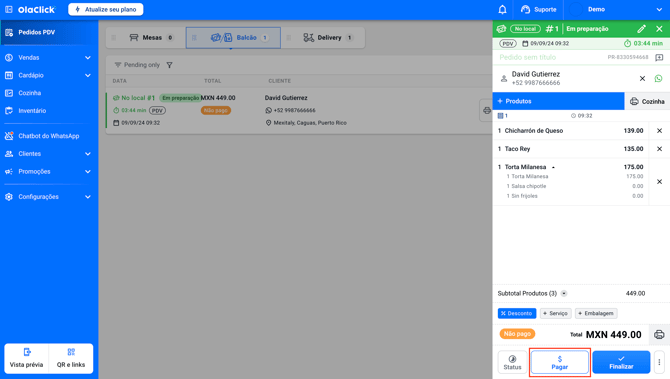The height and width of the screenshot is (379, 670).
Task: Toggle the Subtotal Produtos details indicator
Action: 564,294
